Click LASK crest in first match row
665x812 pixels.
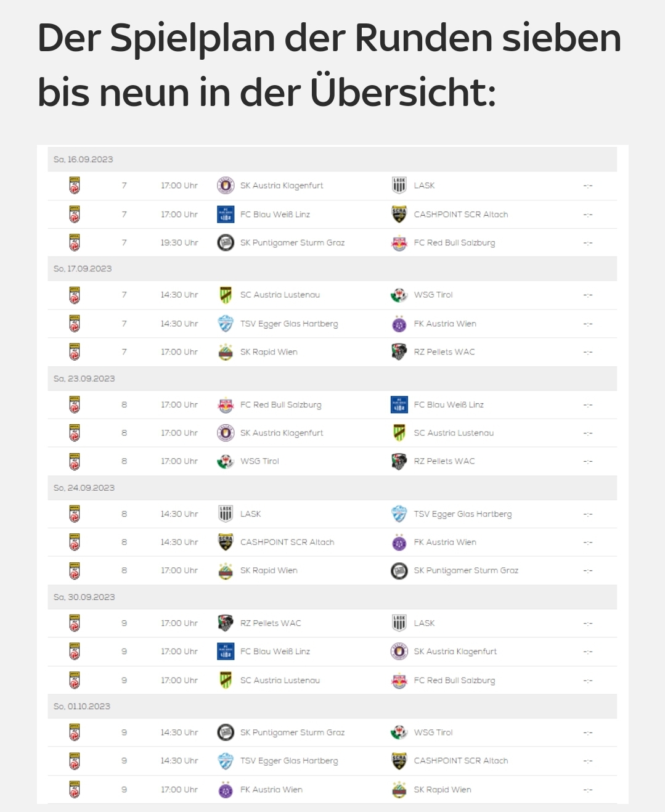click(x=399, y=185)
